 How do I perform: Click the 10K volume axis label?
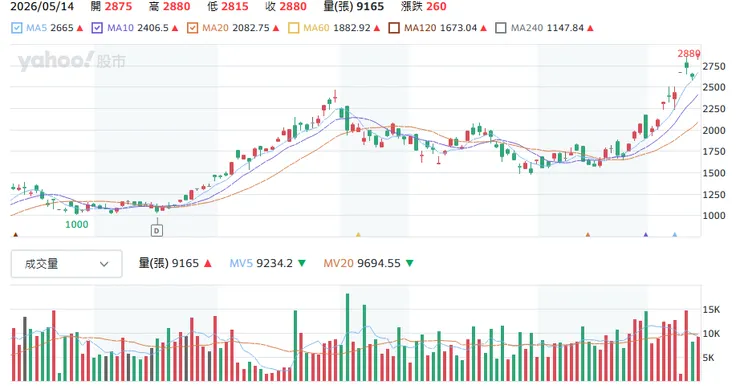click(x=711, y=334)
